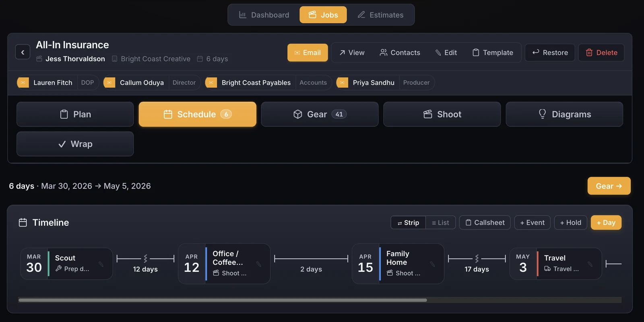Edit the Travel day pencil icon

point(590,264)
